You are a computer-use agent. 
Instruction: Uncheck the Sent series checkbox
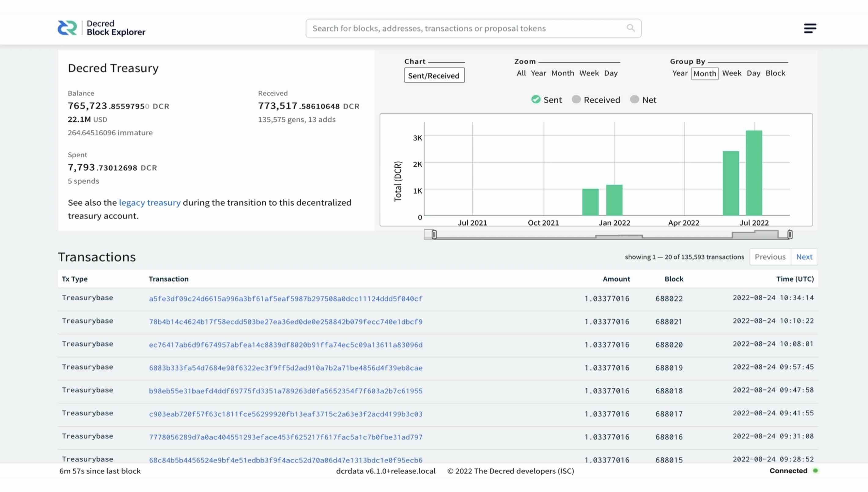coord(536,99)
